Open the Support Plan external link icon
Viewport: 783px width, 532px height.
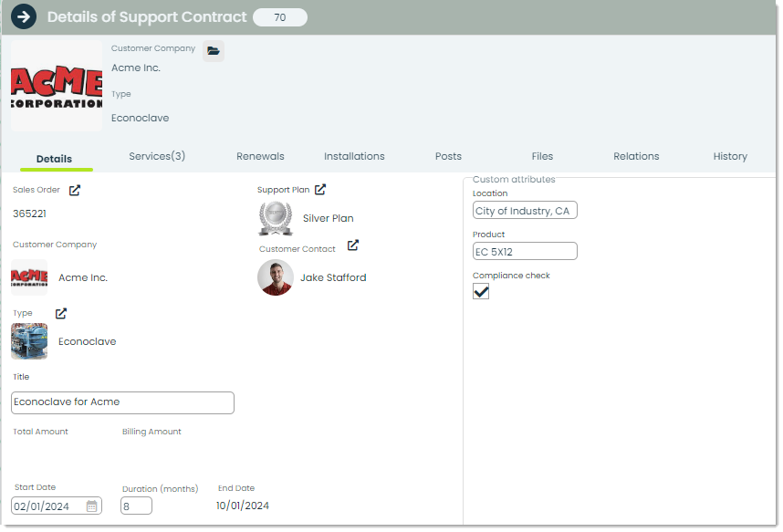[x=320, y=189]
